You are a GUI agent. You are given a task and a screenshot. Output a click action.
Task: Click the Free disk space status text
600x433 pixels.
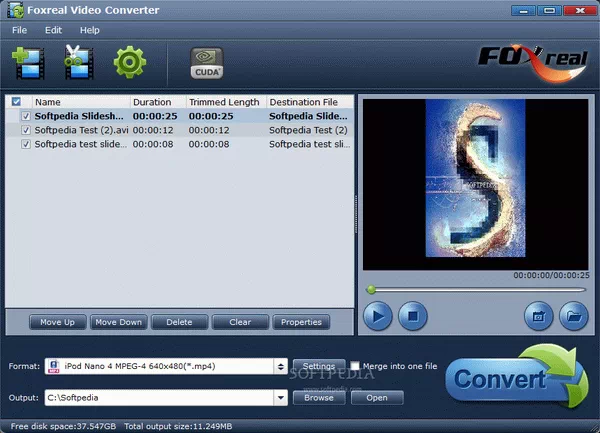click(x=63, y=426)
